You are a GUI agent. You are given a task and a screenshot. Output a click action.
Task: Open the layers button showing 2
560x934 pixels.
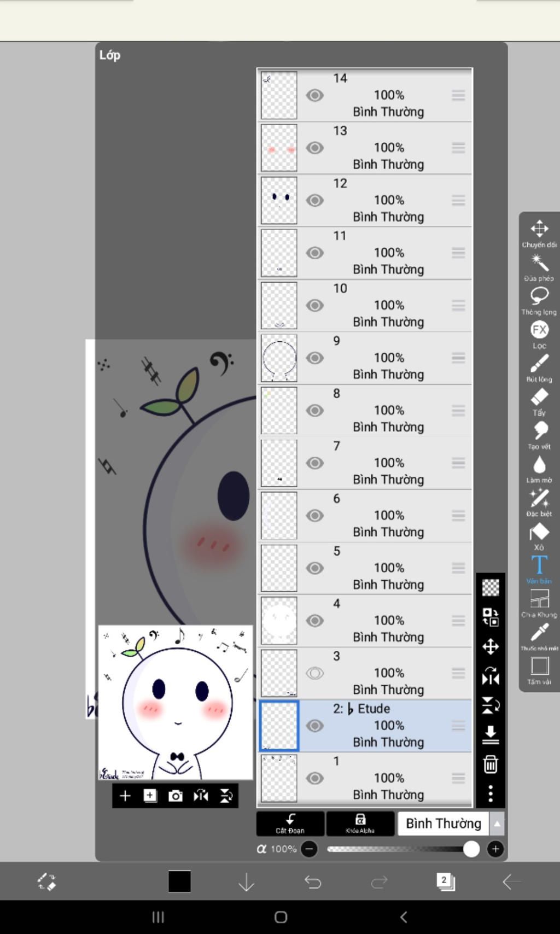[x=446, y=882]
